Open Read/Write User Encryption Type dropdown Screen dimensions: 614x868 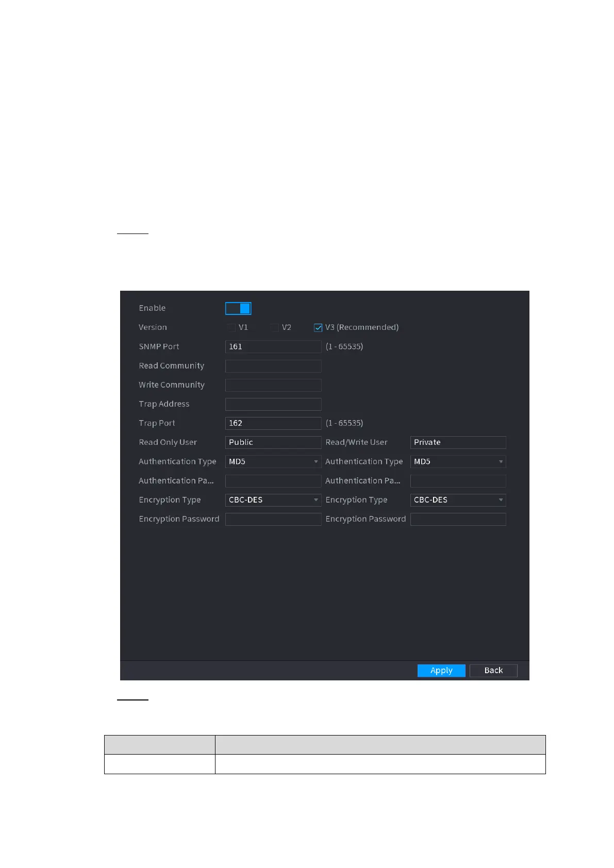click(x=458, y=500)
